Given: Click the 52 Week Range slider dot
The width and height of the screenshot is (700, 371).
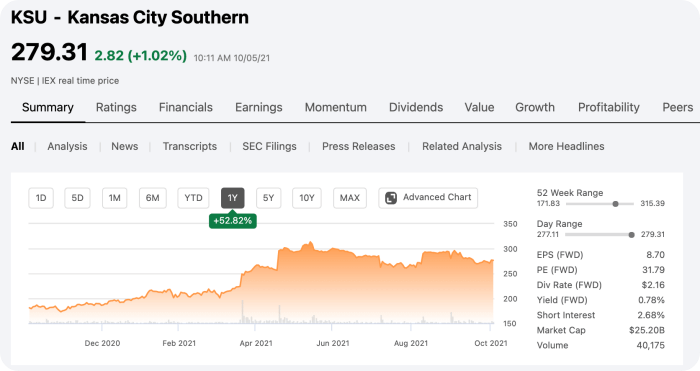Looking at the screenshot, I should pos(616,204).
